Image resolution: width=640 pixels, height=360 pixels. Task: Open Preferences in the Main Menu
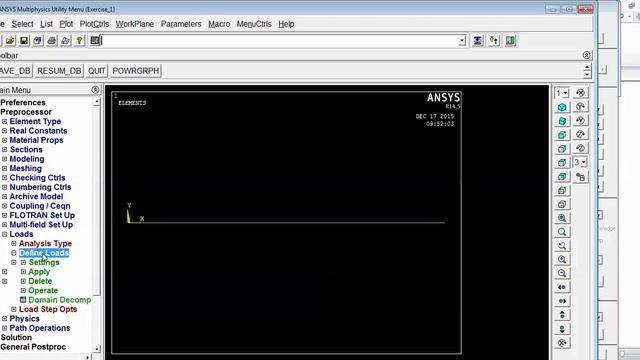tap(23, 102)
